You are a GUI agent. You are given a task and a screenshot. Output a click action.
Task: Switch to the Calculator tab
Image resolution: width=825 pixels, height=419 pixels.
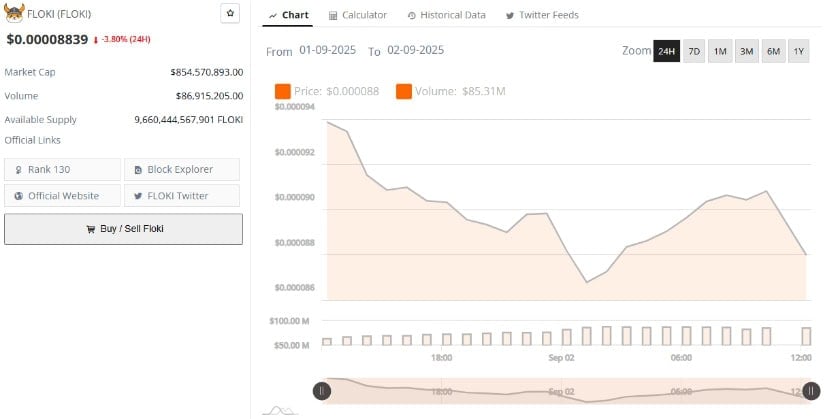point(358,15)
